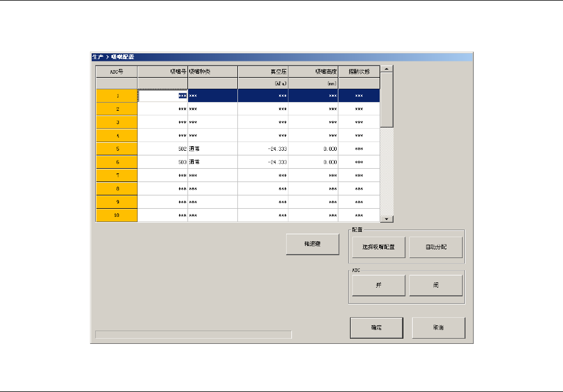The width and height of the screenshot is (563, 392).
Task: Click the -24.333 vacuum cell in row 6
Action: pos(263,162)
